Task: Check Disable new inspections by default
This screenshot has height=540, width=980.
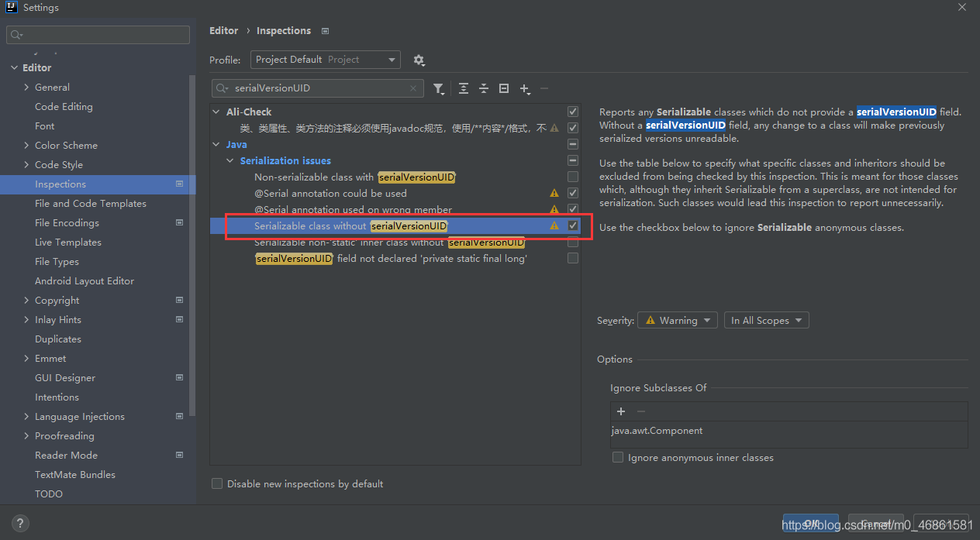Action: [217, 483]
